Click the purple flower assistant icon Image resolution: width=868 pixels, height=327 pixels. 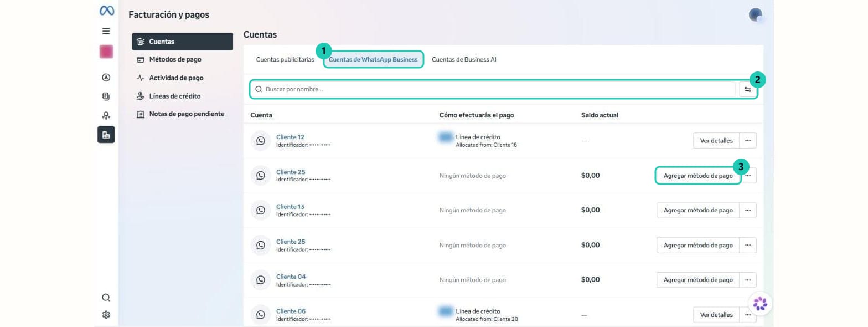[760, 303]
